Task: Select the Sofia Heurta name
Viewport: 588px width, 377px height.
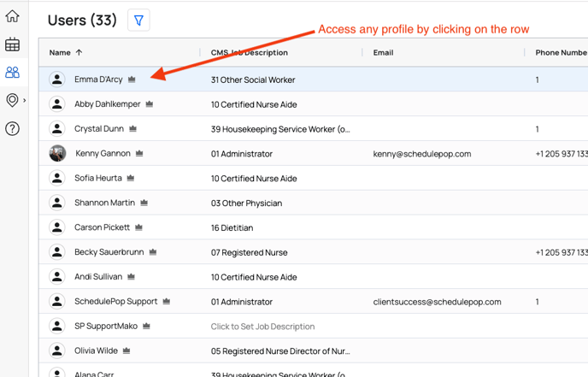Action: [98, 178]
